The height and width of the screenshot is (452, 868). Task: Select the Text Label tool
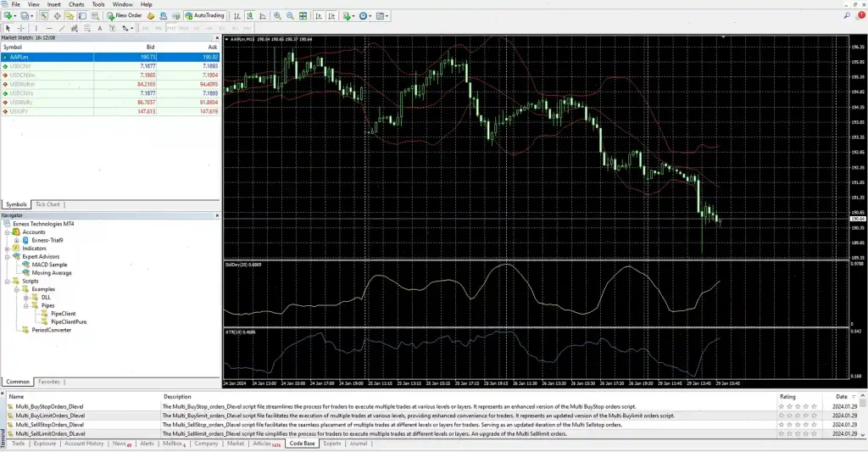pyautogui.click(x=113, y=28)
